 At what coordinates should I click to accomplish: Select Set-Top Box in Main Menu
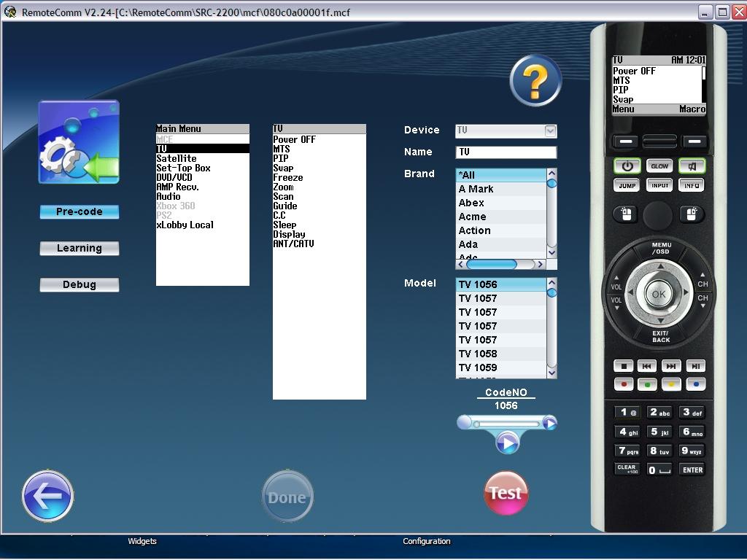click(203, 168)
